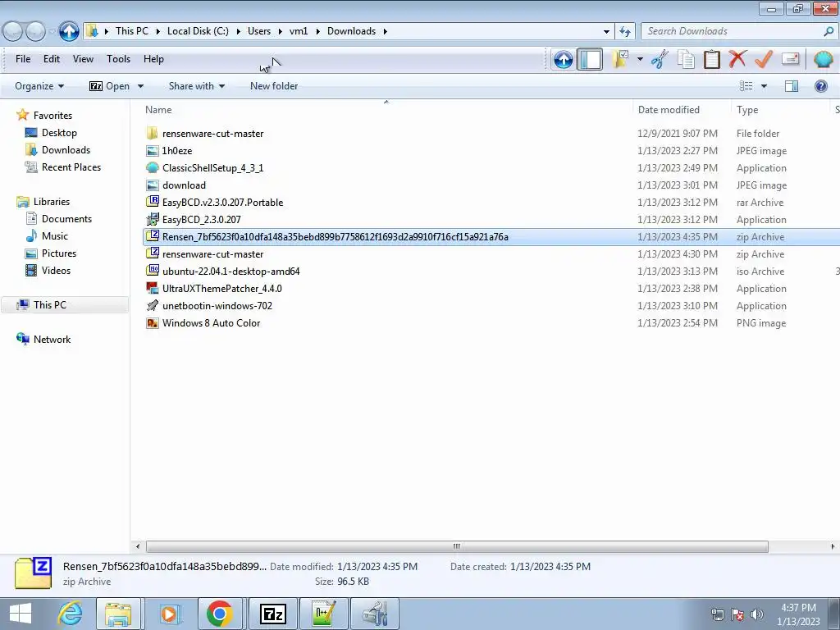Viewport: 840px width, 630px height.
Task: Expand the arrow after Downloads in breadcrumb
Action: (x=385, y=32)
